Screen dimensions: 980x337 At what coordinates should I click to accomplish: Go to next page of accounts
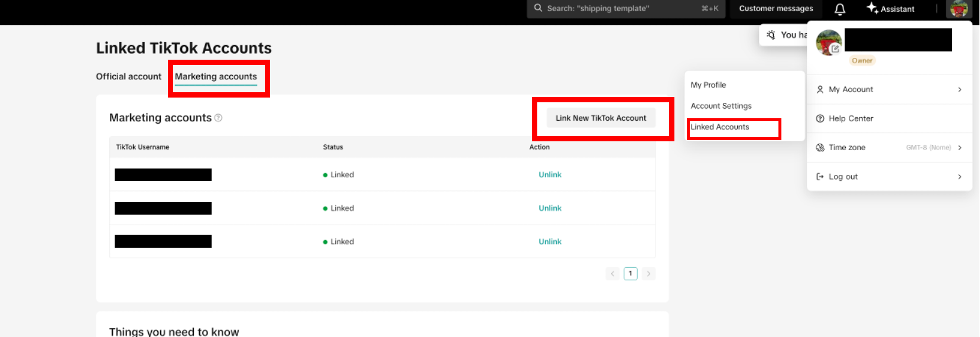(648, 274)
